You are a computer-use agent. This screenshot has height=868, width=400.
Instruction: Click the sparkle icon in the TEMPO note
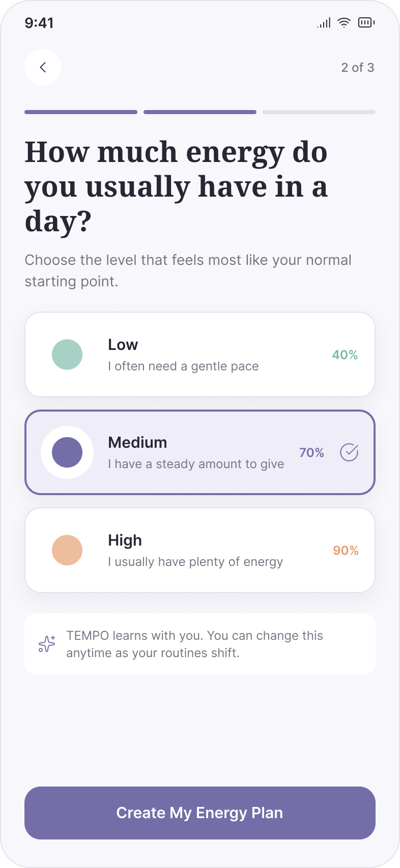pyautogui.click(x=47, y=644)
